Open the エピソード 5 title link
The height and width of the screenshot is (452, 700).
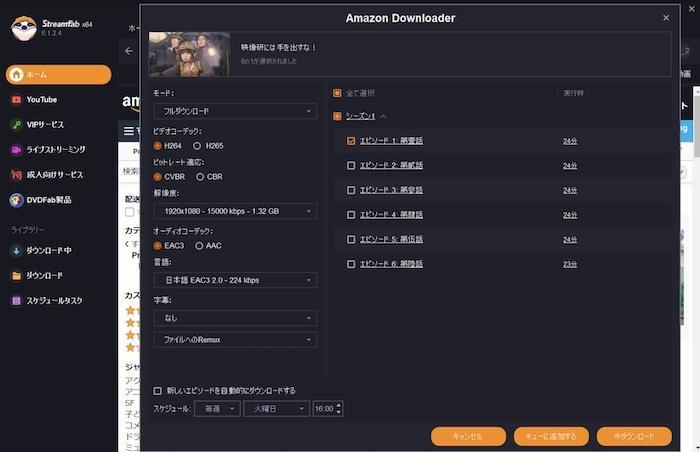pyautogui.click(x=391, y=239)
